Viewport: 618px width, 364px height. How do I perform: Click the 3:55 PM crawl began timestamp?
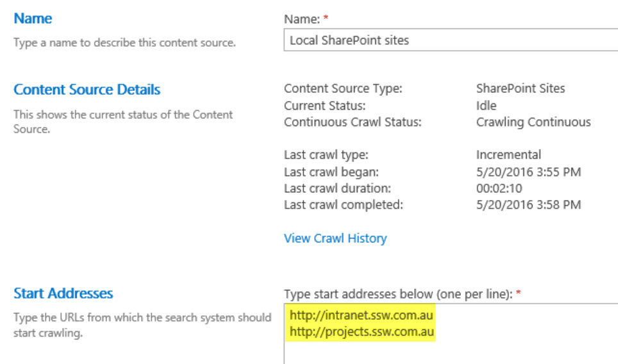(x=528, y=172)
